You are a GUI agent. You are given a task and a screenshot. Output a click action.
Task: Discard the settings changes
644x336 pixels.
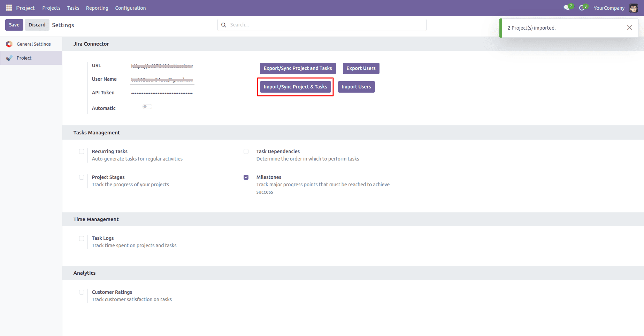37,25
